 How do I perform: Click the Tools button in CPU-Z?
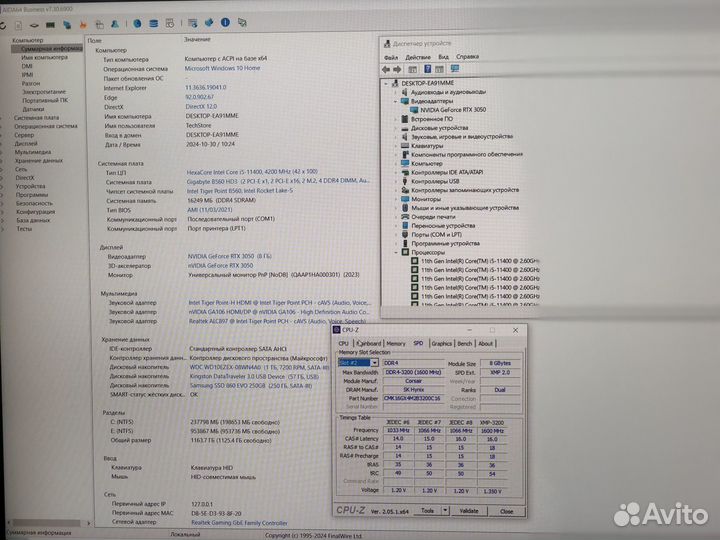(x=428, y=511)
